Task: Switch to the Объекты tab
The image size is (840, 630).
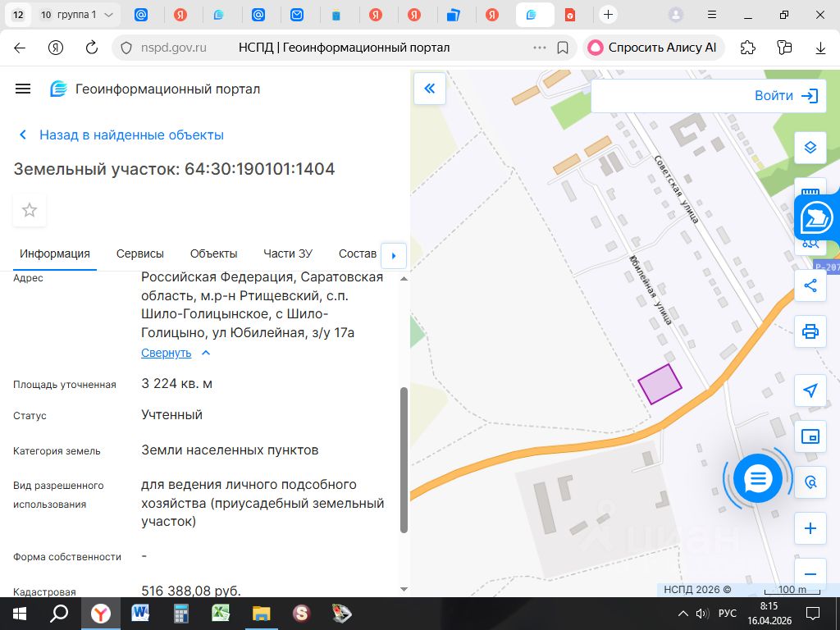Action: [x=214, y=254]
